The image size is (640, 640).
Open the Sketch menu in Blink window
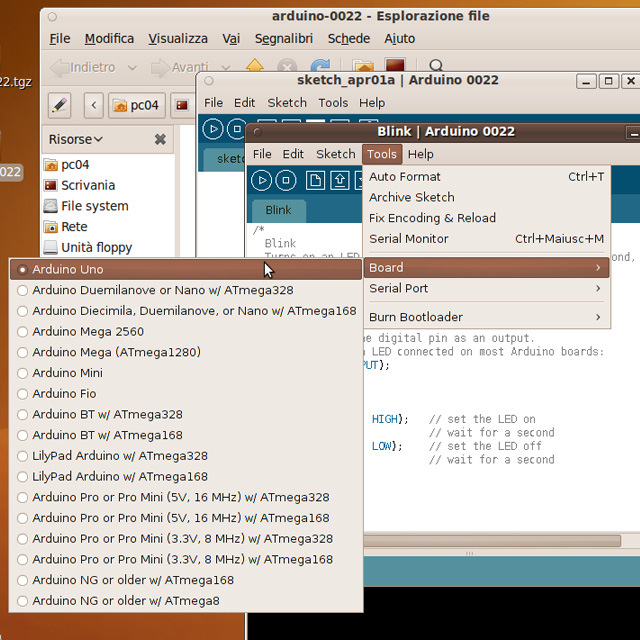coord(335,154)
